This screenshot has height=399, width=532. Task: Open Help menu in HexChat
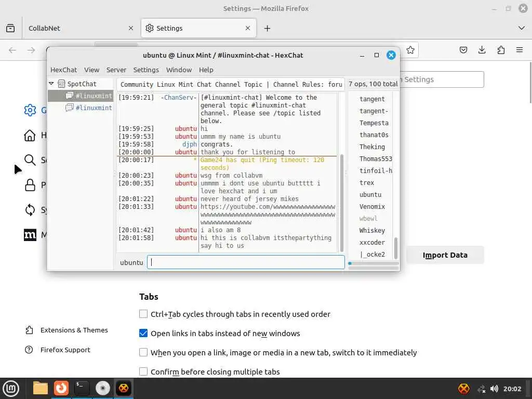[x=206, y=70]
